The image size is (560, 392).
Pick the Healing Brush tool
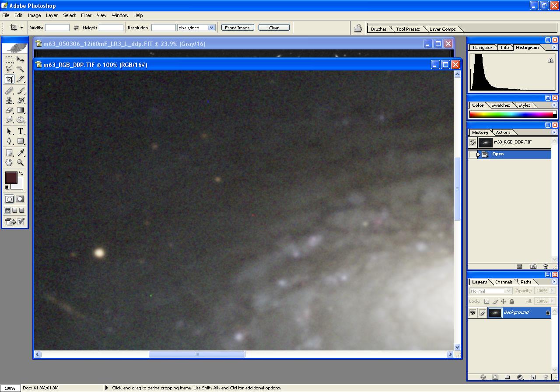(x=9, y=91)
